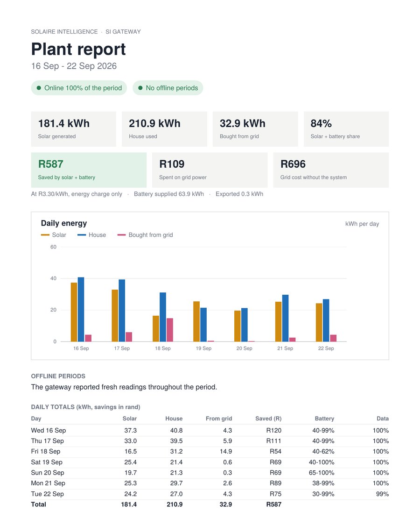Click the R587 total saved cell
Viewport: 420px width, 511px height.
[x=274, y=504]
